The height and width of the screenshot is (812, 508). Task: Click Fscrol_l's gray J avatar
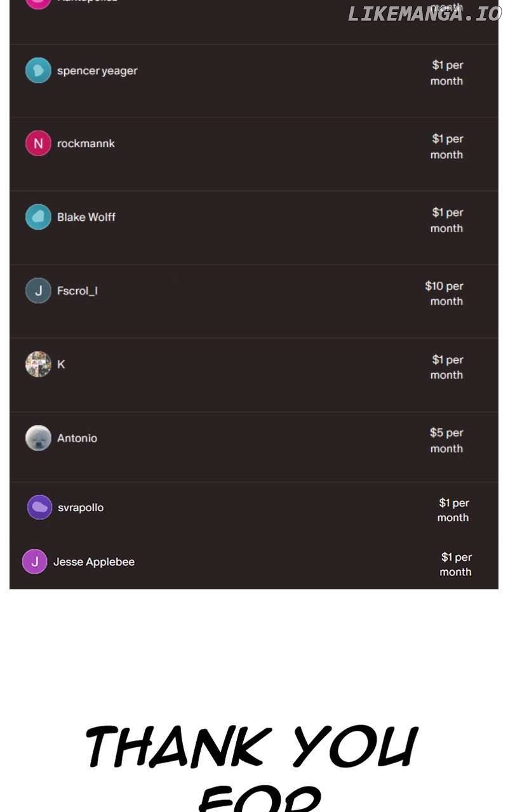point(38,291)
